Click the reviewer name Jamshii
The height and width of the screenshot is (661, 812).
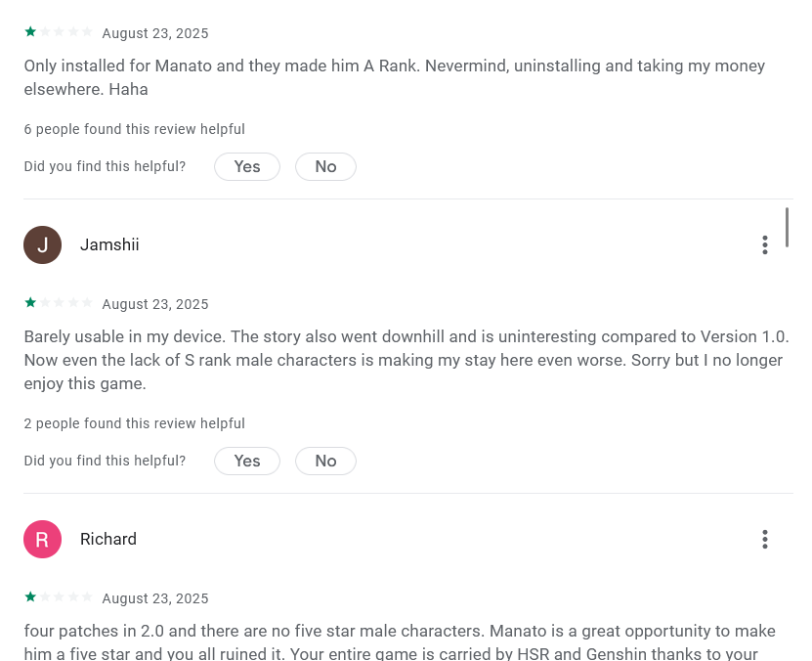pyautogui.click(x=109, y=244)
